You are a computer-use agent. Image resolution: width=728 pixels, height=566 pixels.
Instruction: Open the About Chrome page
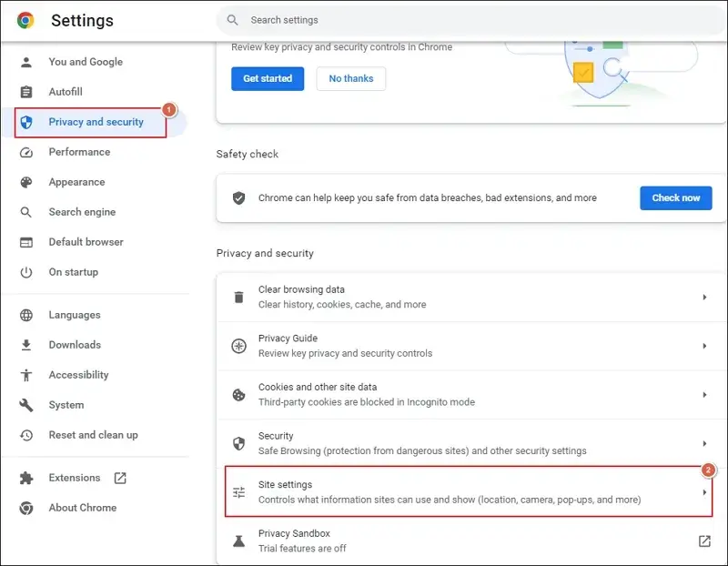(83, 508)
